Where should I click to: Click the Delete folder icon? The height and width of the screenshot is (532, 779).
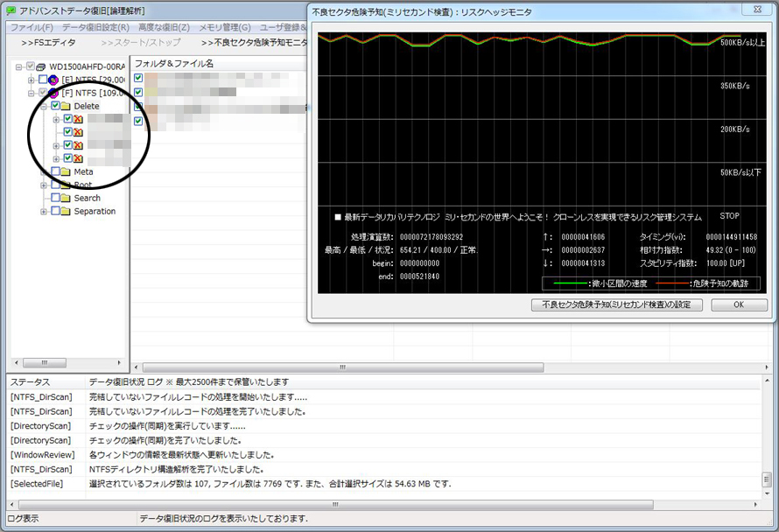(66, 106)
